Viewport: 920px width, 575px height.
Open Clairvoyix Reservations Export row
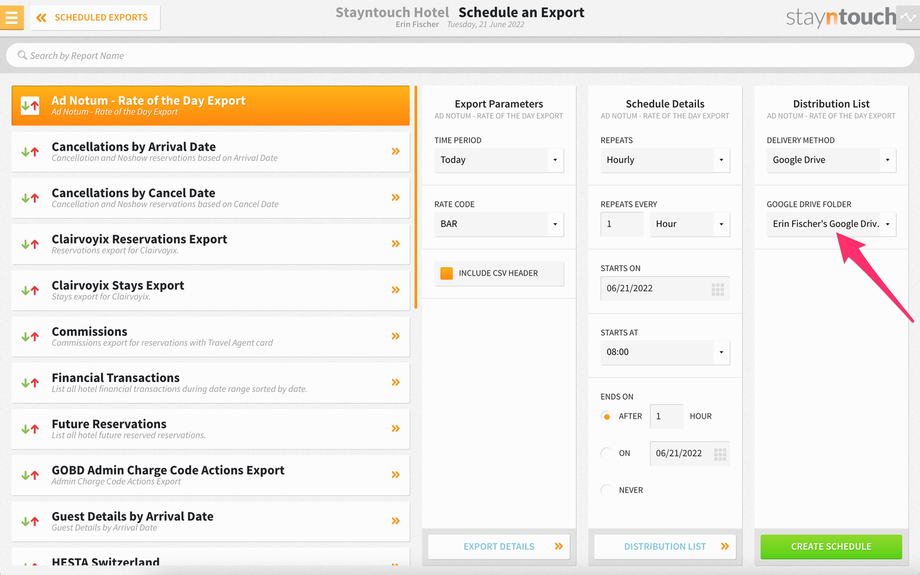(x=211, y=244)
